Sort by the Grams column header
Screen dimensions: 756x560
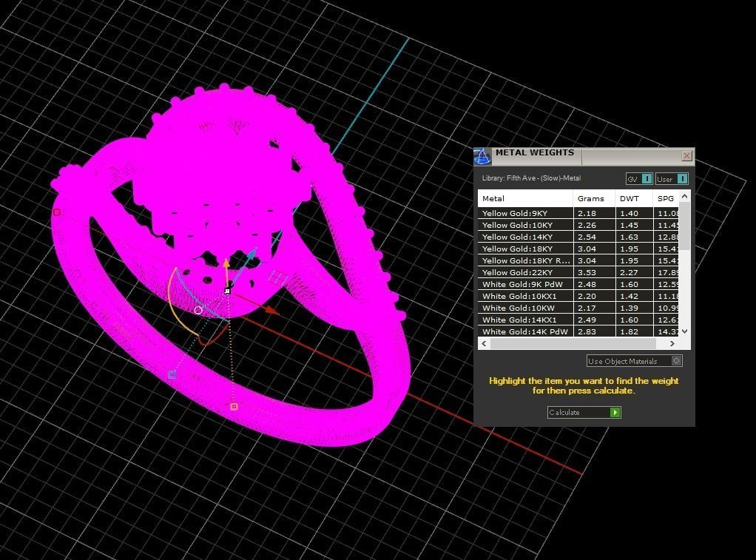(594, 198)
